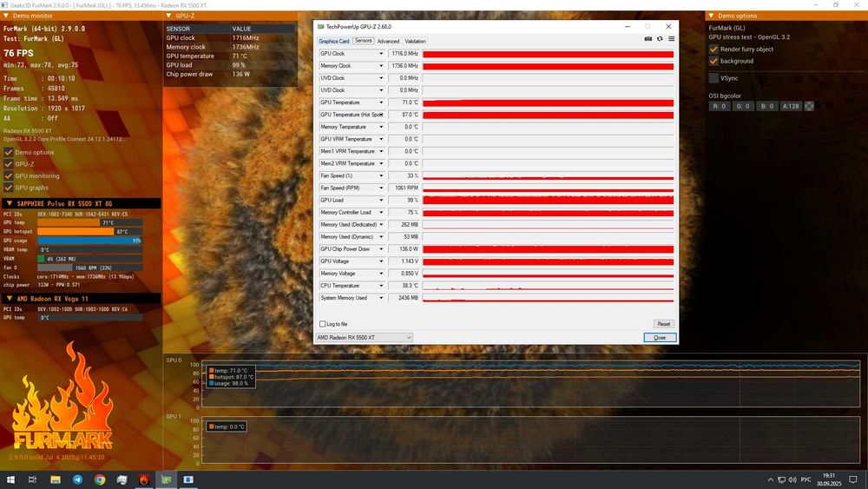Open the AMD Radeon RX 5500 XT selector
The height and width of the screenshot is (489, 868).
tap(365, 337)
